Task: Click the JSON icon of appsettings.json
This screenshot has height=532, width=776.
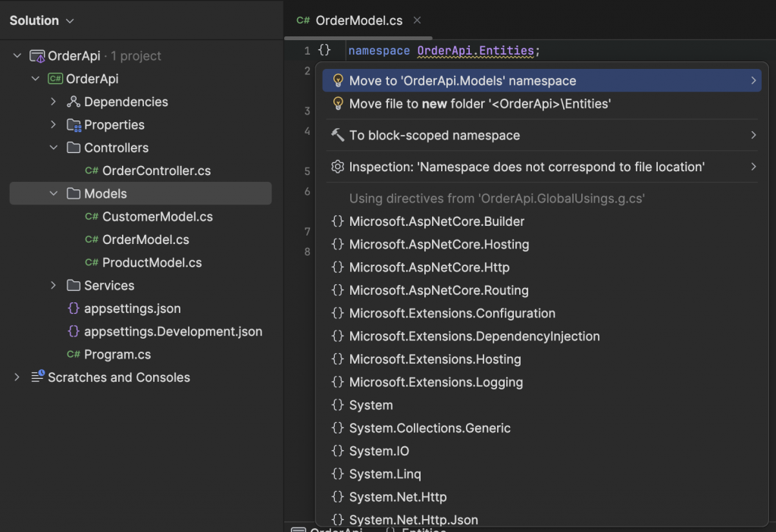Action: (74, 308)
